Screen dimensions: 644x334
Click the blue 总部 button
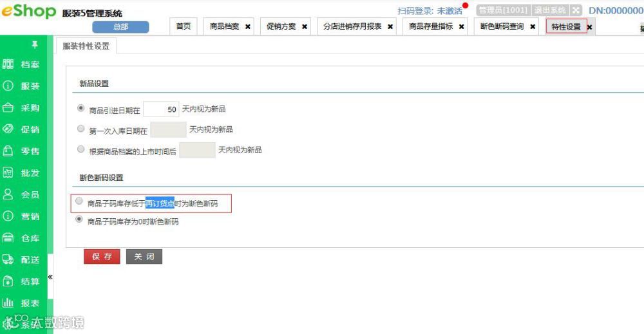click(x=121, y=27)
